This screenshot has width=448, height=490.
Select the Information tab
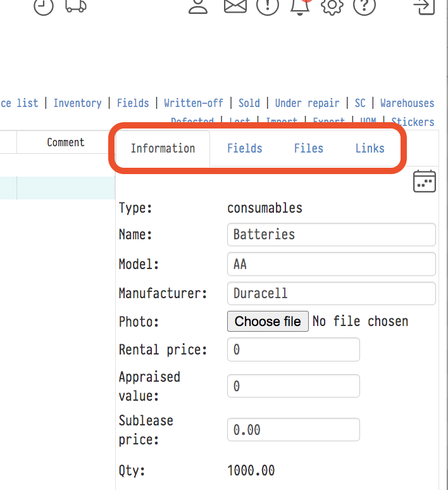tap(163, 149)
